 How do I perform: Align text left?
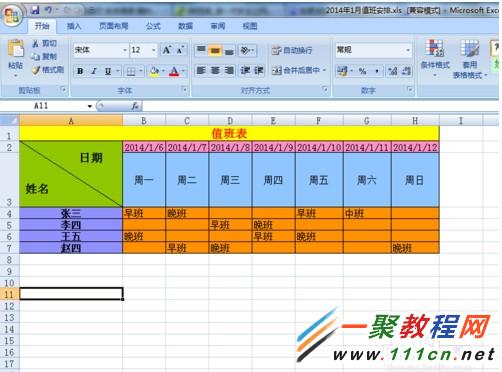tap(201, 70)
